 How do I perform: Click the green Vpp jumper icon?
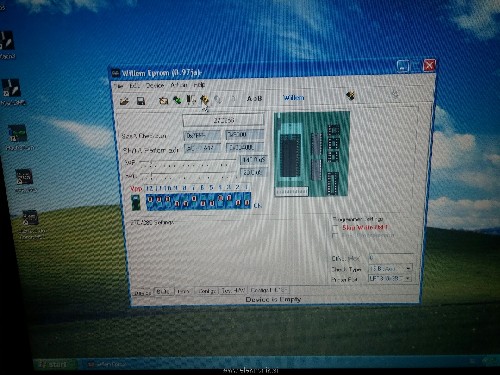click(136, 202)
